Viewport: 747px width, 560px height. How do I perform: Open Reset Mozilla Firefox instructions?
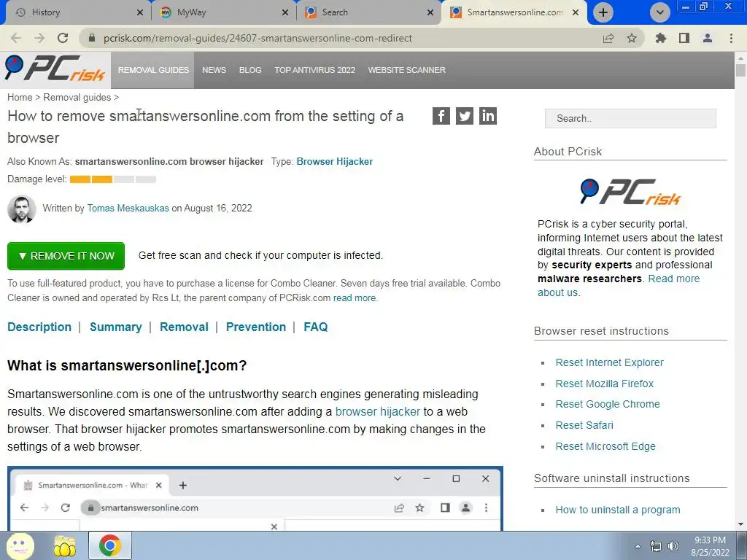(604, 384)
